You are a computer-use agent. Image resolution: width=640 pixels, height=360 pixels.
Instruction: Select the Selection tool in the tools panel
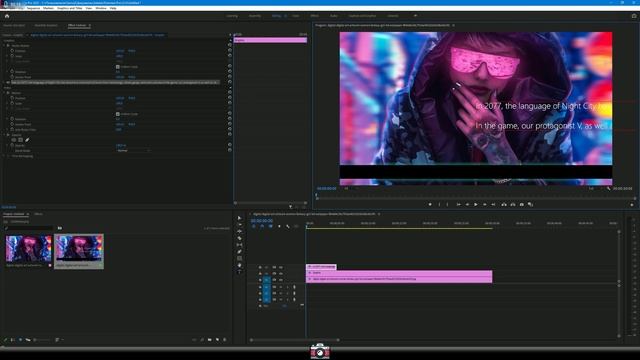[x=239, y=218]
